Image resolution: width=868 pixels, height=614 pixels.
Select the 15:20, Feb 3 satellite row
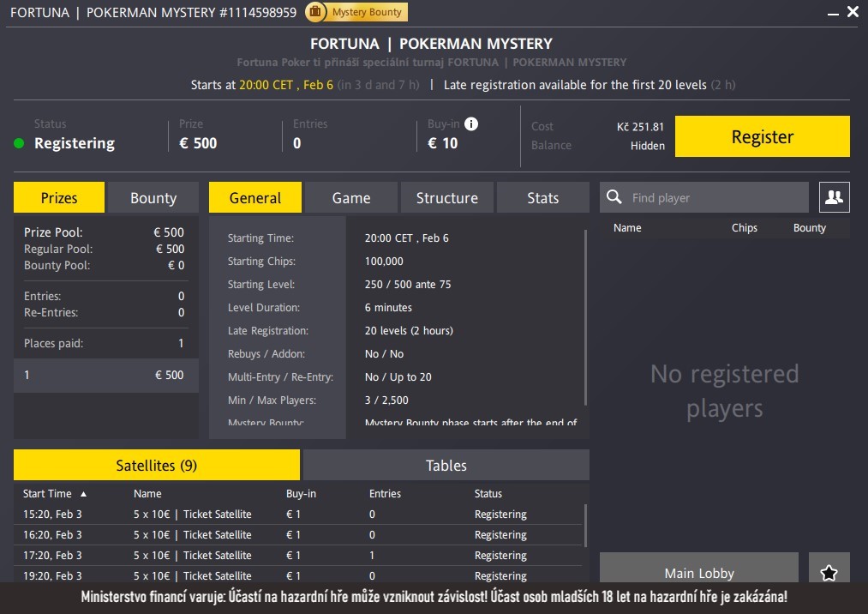[x=298, y=515]
